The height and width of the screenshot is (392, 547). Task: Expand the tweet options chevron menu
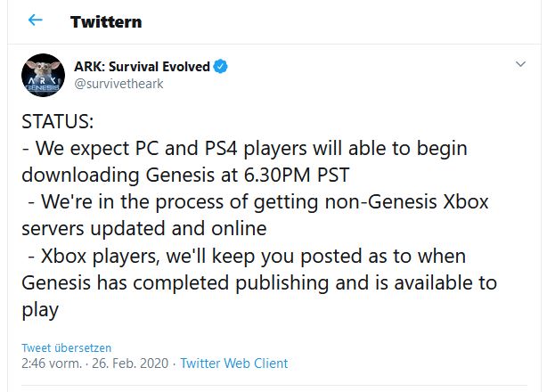coord(520,64)
